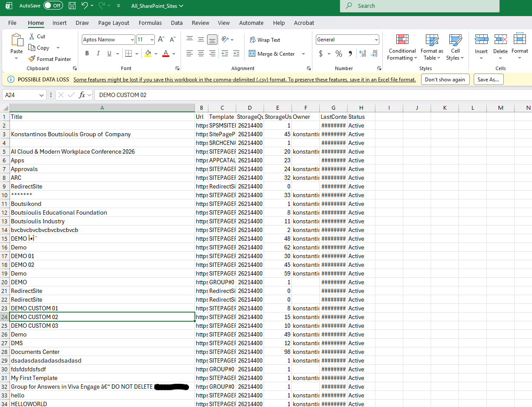Open the Name Box dropdown arrow
Image resolution: width=532 pixels, height=407 pixels.
42,95
